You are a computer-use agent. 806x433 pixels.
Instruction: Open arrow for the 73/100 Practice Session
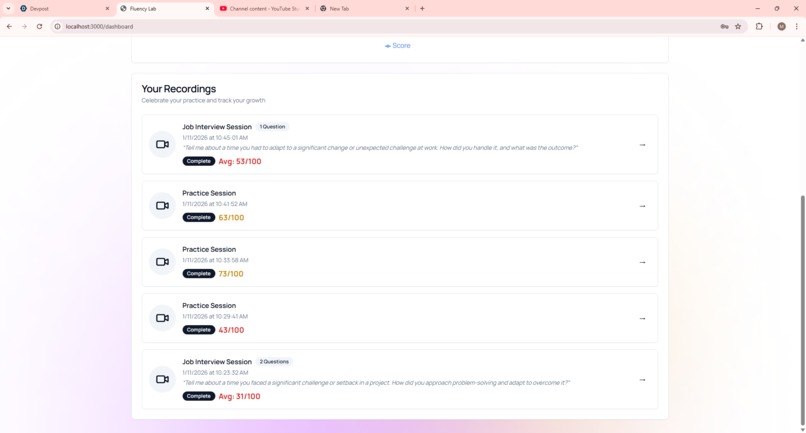642,262
